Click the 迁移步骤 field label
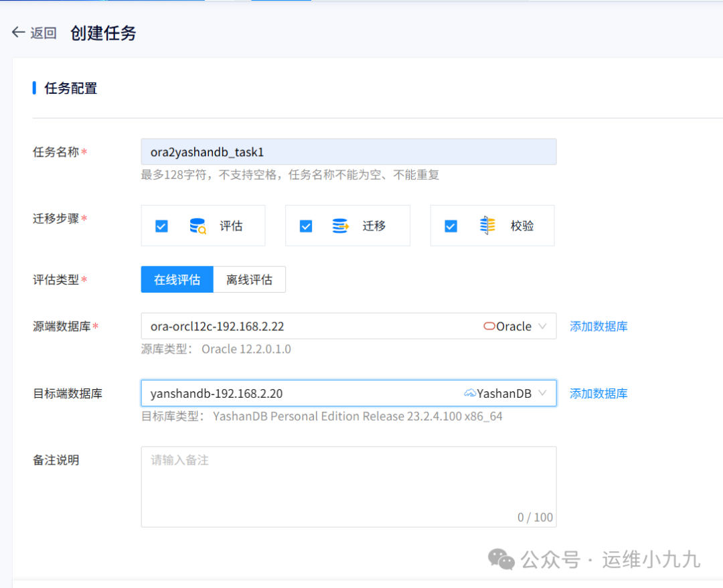The height and width of the screenshot is (588, 723). tap(56, 218)
